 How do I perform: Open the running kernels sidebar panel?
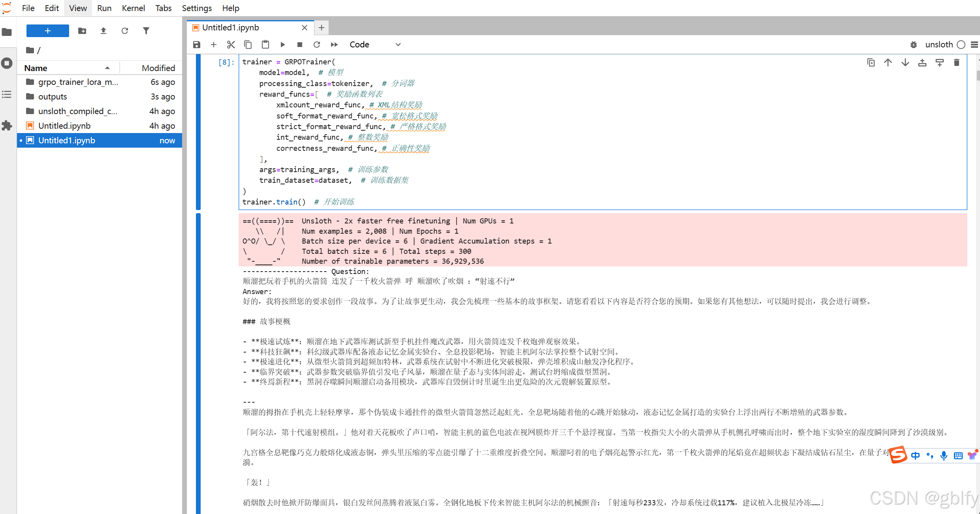[x=7, y=63]
